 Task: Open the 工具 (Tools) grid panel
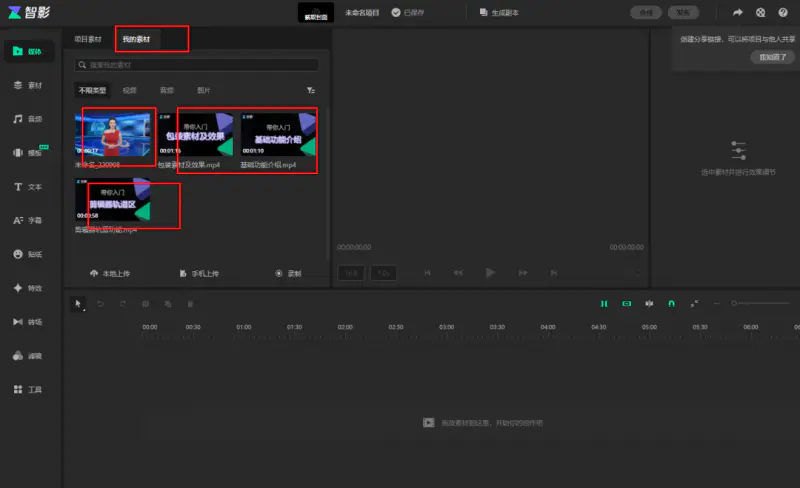27,389
